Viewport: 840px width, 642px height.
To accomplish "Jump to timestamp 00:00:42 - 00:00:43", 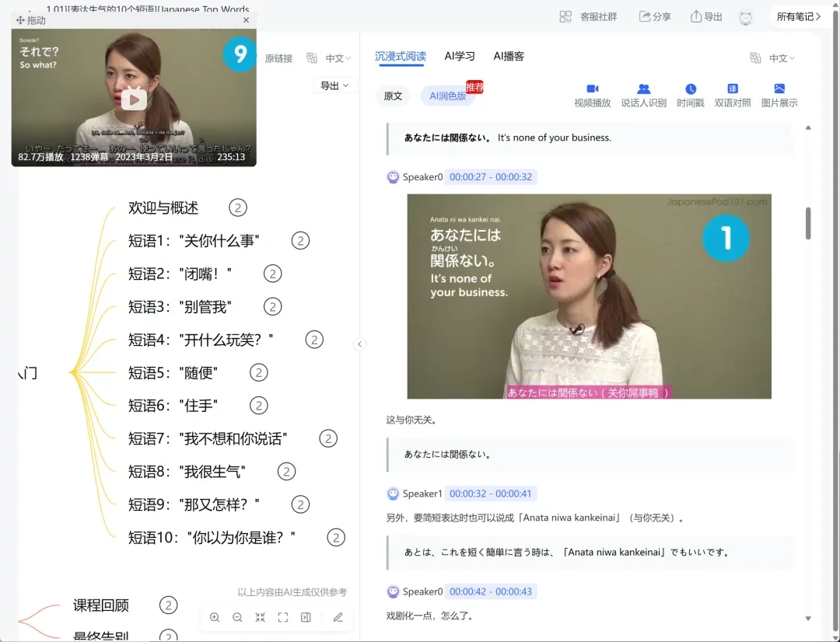I will [491, 591].
